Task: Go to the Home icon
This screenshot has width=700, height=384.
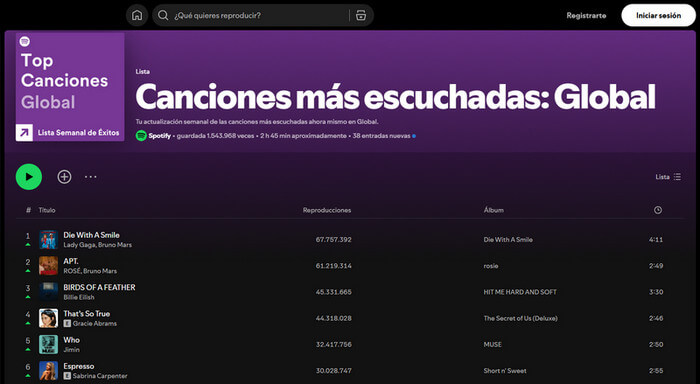Action: tap(137, 15)
